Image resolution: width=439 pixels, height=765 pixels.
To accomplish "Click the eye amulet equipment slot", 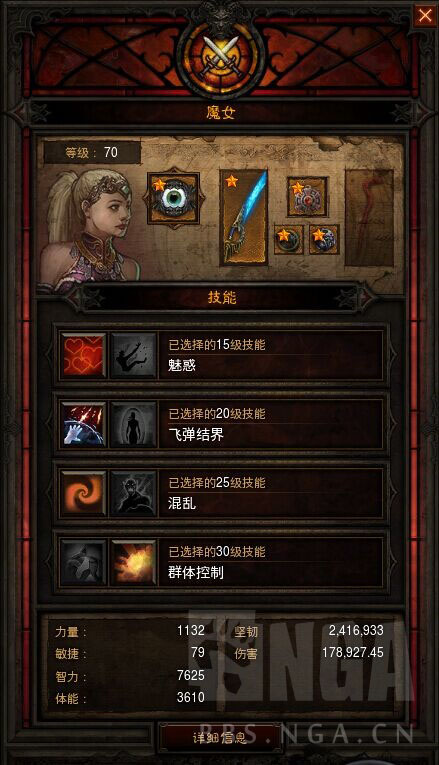I will (173, 199).
